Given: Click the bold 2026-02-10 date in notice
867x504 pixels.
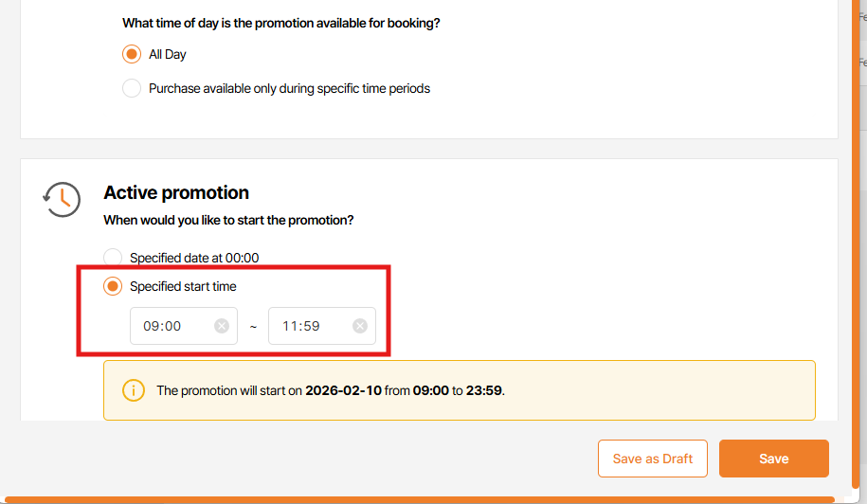Looking at the screenshot, I should (x=343, y=389).
